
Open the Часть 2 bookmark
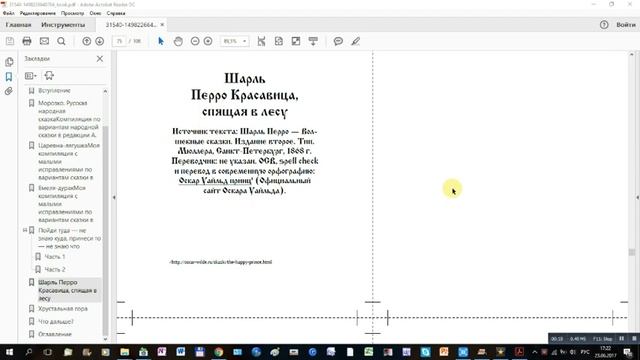(55, 269)
